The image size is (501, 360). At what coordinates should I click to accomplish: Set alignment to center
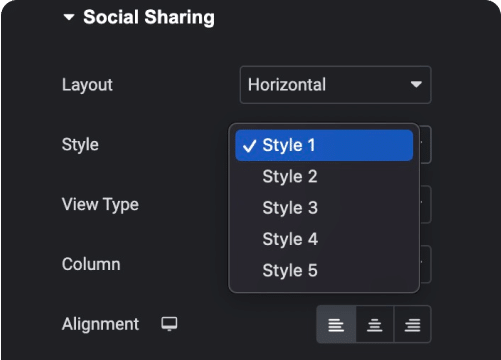tap(375, 324)
